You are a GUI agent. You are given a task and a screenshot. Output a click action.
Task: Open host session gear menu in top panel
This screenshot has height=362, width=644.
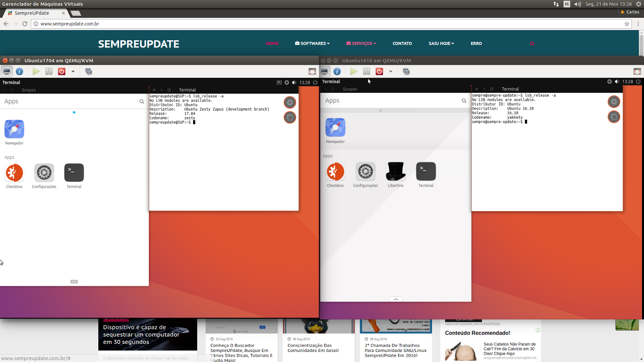pos(638,4)
